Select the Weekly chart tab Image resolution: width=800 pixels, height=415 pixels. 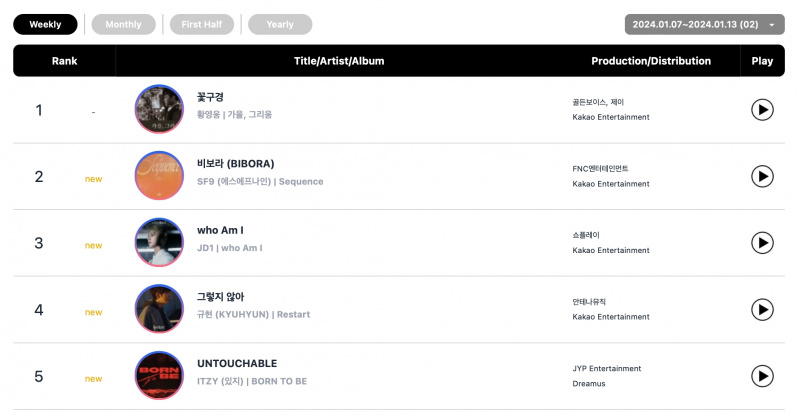pyautogui.click(x=45, y=25)
